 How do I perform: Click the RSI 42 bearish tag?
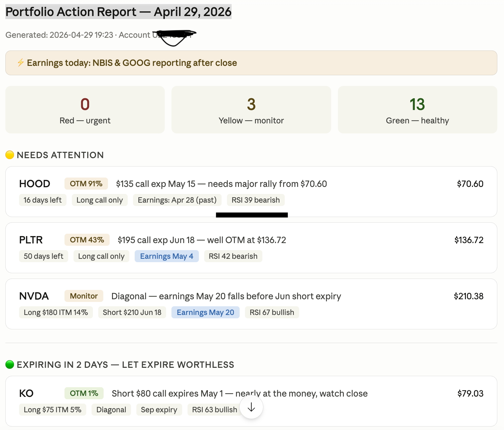tap(233, 256)
